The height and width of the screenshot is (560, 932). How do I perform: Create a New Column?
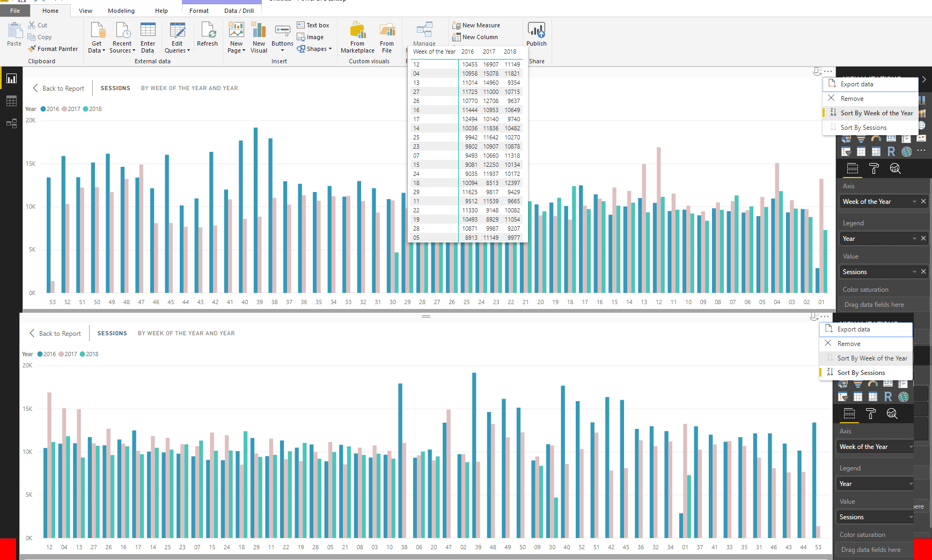click(x=475, y=37)
